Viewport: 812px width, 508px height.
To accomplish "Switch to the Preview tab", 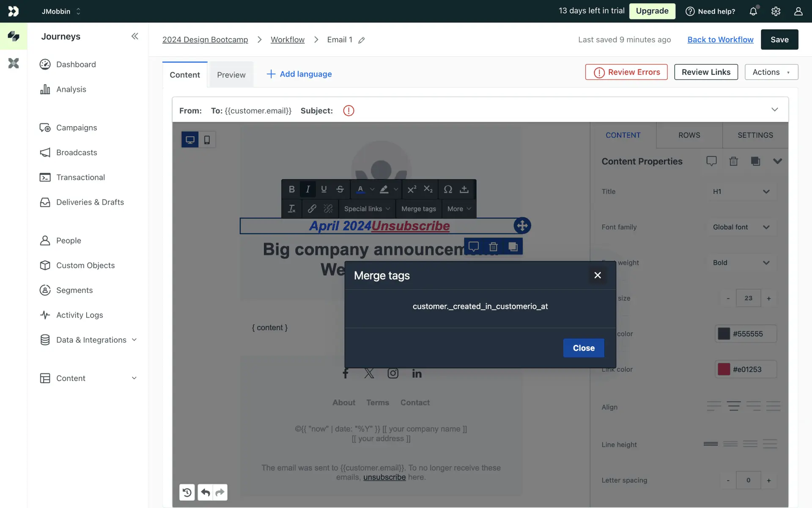I will click(x=231, y=75).
